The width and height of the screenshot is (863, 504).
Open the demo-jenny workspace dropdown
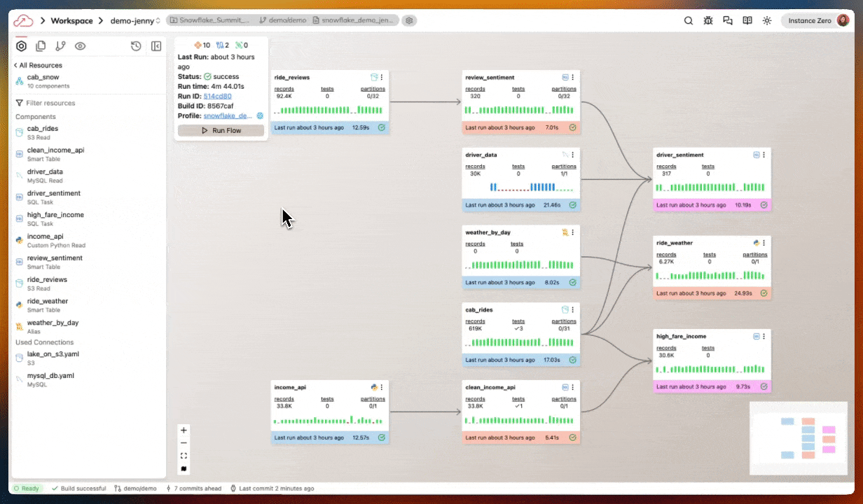point(135,20)
